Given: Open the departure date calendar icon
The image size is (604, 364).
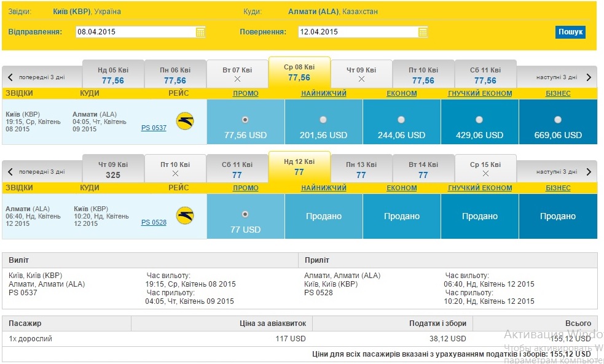Looking at the screenshot, I should [x=200, y=32].
